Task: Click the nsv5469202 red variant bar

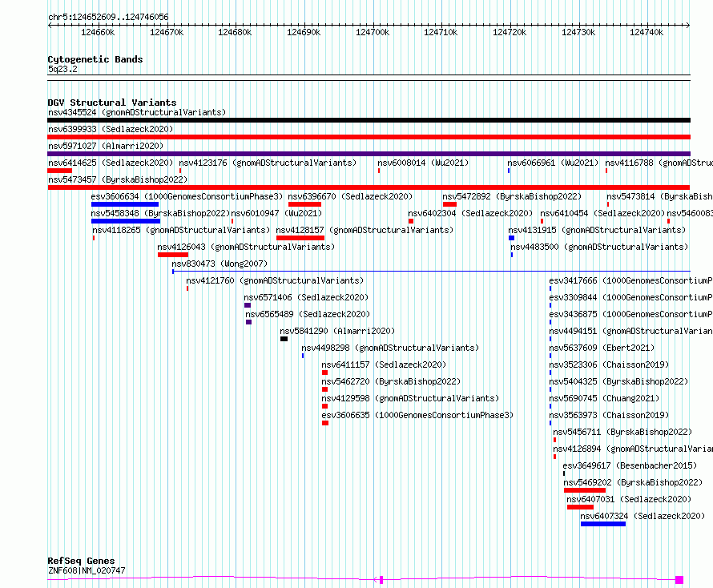Action: point(585,490)
